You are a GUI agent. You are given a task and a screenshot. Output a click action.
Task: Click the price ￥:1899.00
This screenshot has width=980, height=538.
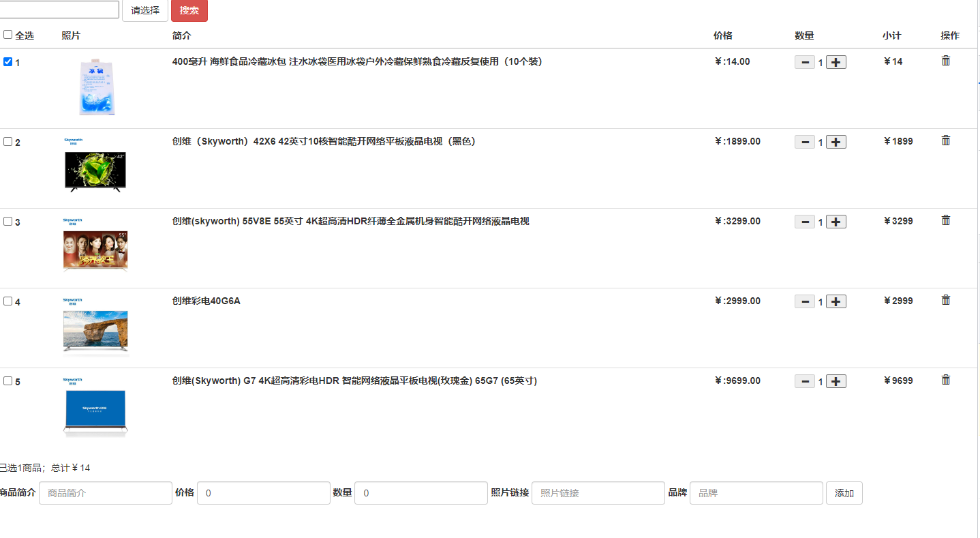click(x=737, y=141)
